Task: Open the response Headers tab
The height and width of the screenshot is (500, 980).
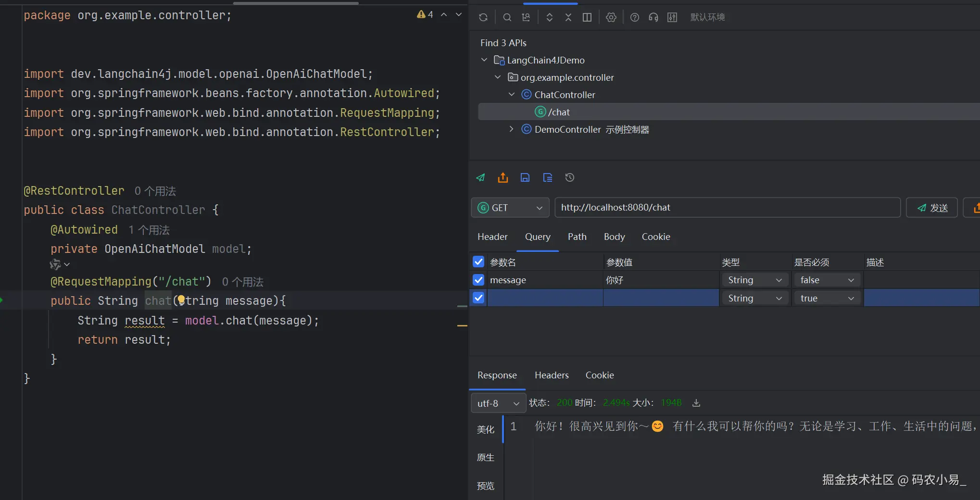Action: pyautogui.click(x=552, y=375)
